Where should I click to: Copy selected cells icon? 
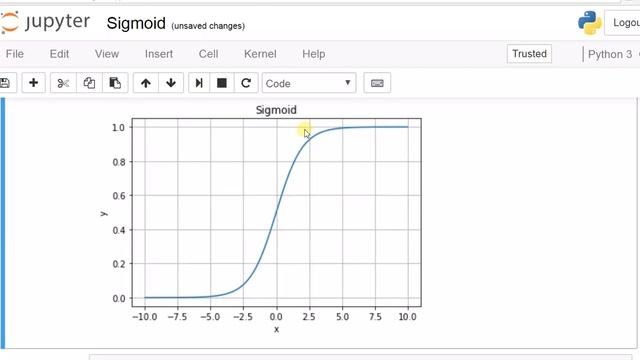(89, 83)
